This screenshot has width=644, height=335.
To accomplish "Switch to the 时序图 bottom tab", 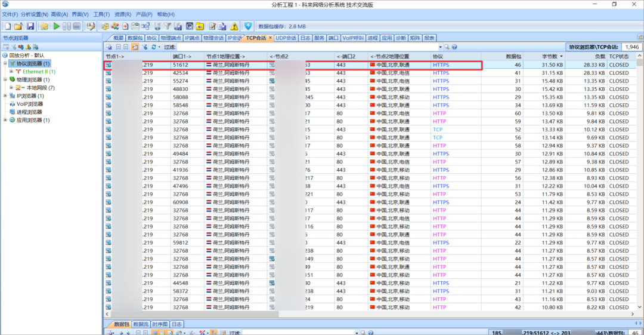I will tap(159, 324).
